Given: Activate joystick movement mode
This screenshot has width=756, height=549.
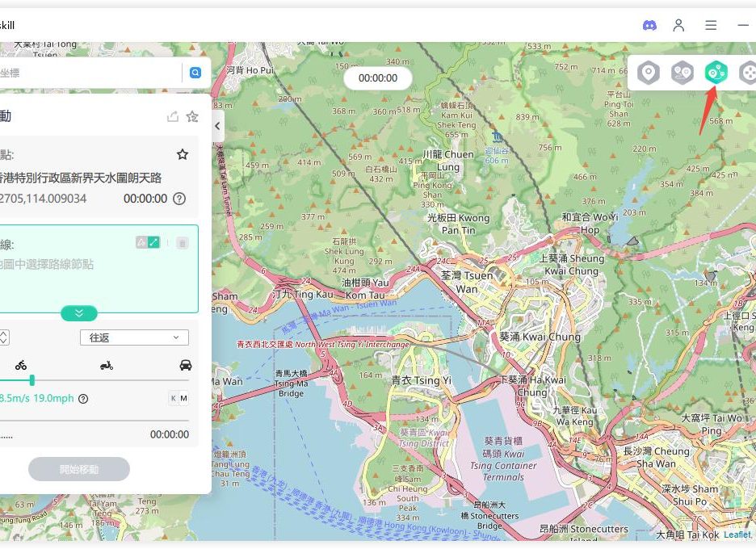Looking at the screenshot, I should point(748,73).
